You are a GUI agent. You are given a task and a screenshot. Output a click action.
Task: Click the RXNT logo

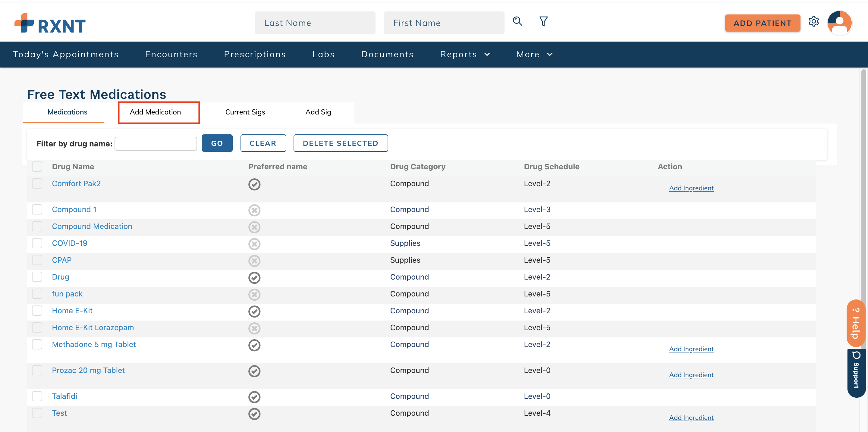tap(50, 23)
